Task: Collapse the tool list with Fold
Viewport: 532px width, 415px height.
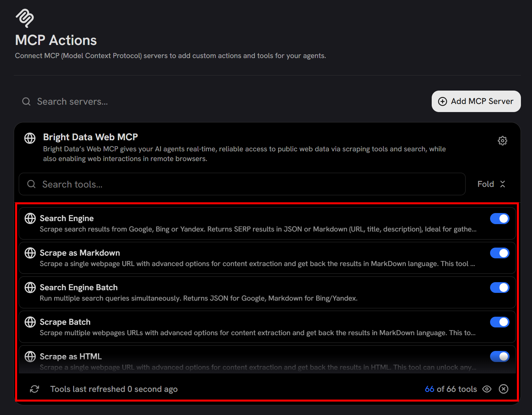Action: tap(491, 184)
